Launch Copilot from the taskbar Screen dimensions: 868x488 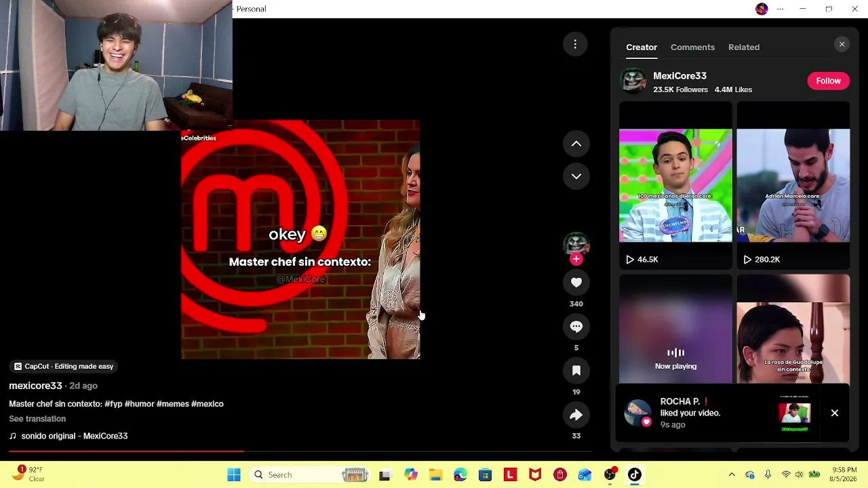(x=411, y=475)
